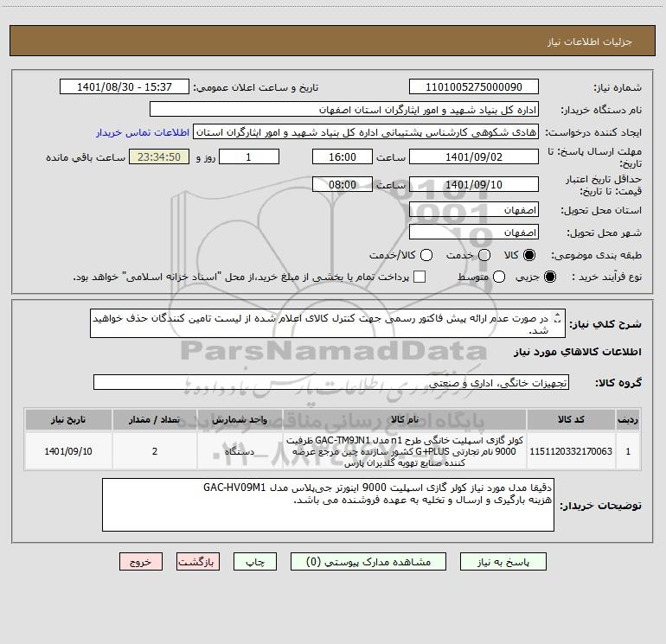The image size is (666, 644).
Task: Click the کد کالا column header
Action: 571,419
